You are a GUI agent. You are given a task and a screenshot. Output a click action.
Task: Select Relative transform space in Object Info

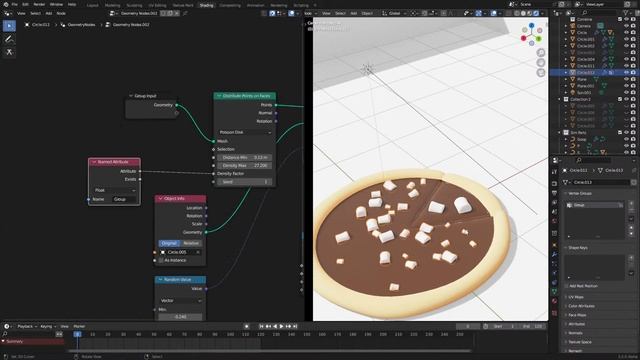click(191, 243)
